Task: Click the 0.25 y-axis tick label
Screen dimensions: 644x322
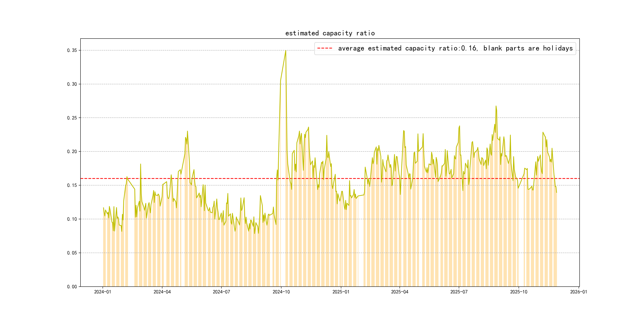Action: coord(72,118)
